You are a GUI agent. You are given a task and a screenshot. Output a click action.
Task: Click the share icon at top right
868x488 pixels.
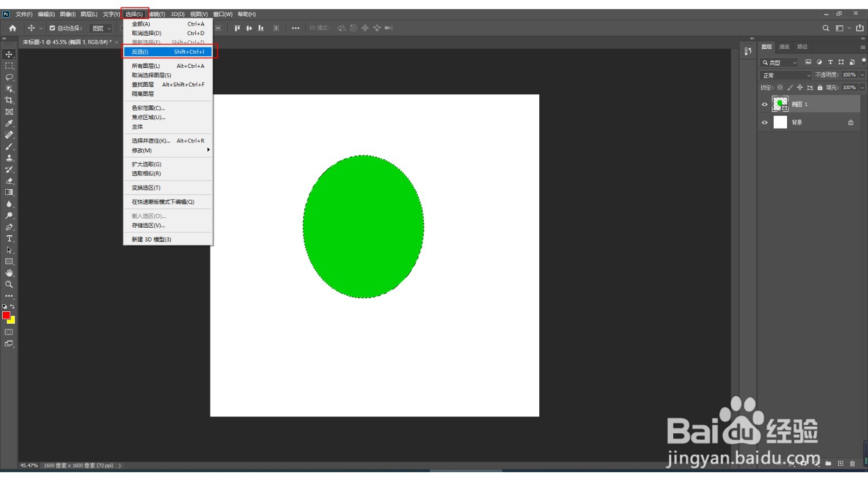pyautogui.click(x=860, y=28)
